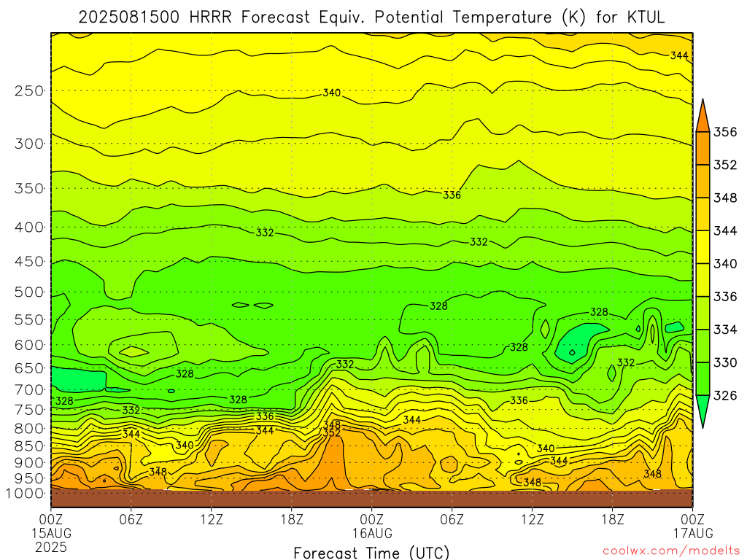The width and height of the screenshot is (747, 560).
Task: Click the orange colorbar segment between 352 and 356
Action: (x=703, y=148)
